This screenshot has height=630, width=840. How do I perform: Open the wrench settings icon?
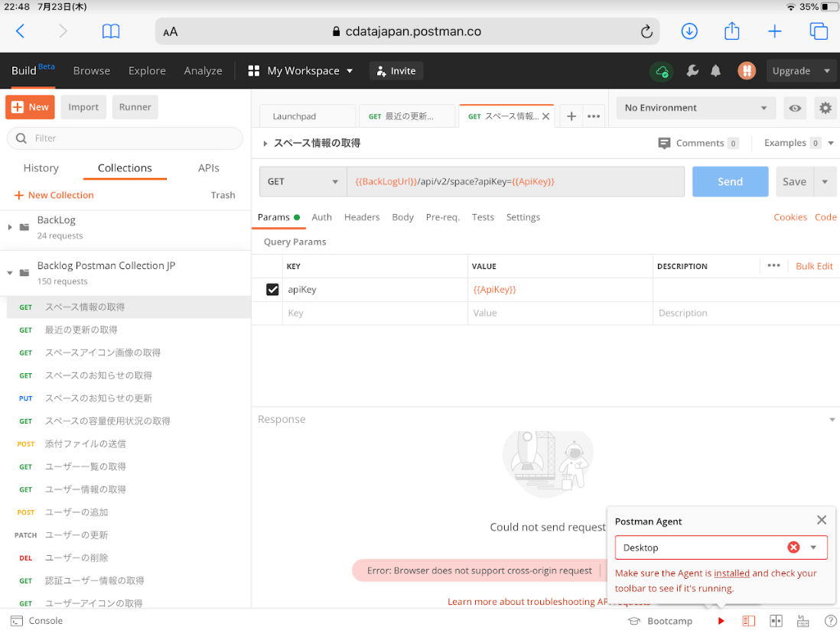tap(692, 70)
